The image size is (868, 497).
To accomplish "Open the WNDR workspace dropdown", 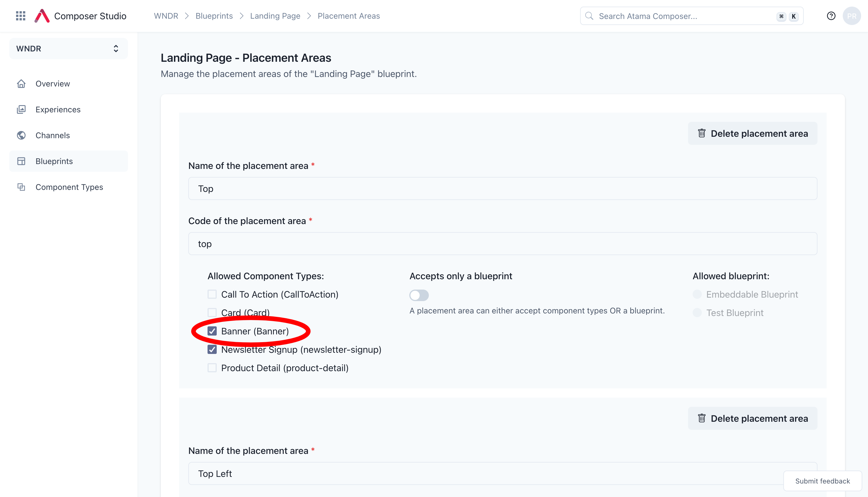I will click(x=68, y=48).
